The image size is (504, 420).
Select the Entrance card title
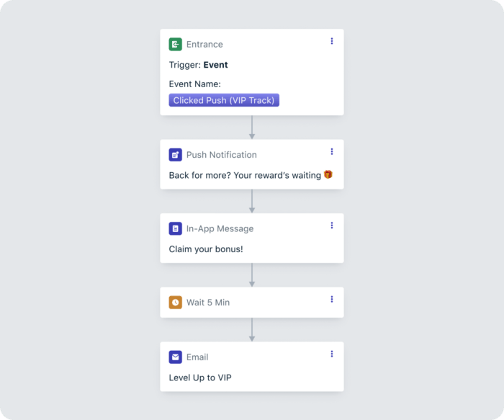204,45
